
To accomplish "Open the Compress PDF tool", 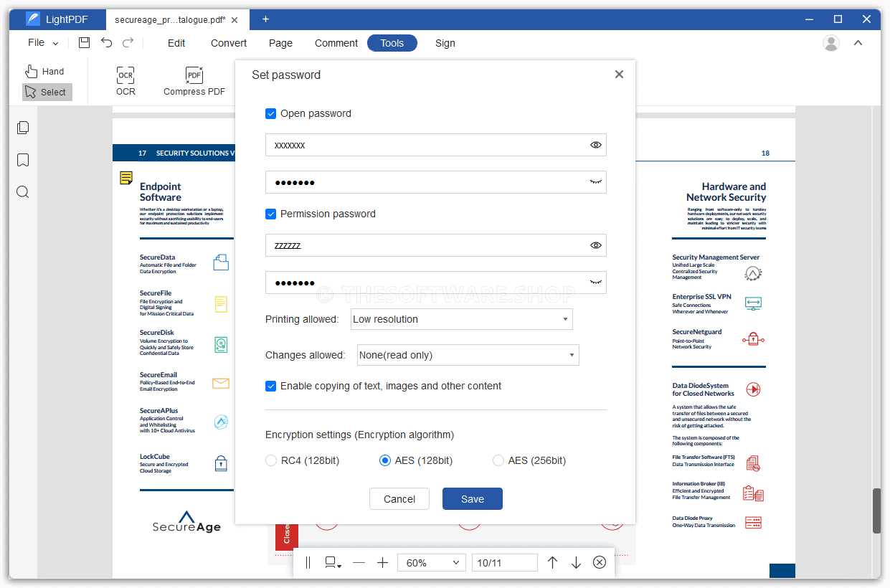I will coord(194,81).
